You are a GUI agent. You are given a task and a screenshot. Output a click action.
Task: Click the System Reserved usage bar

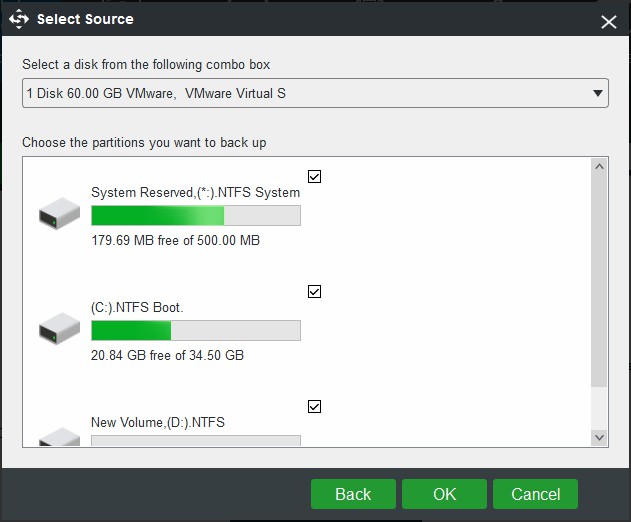pyautogui.click(x=195, y=216)
